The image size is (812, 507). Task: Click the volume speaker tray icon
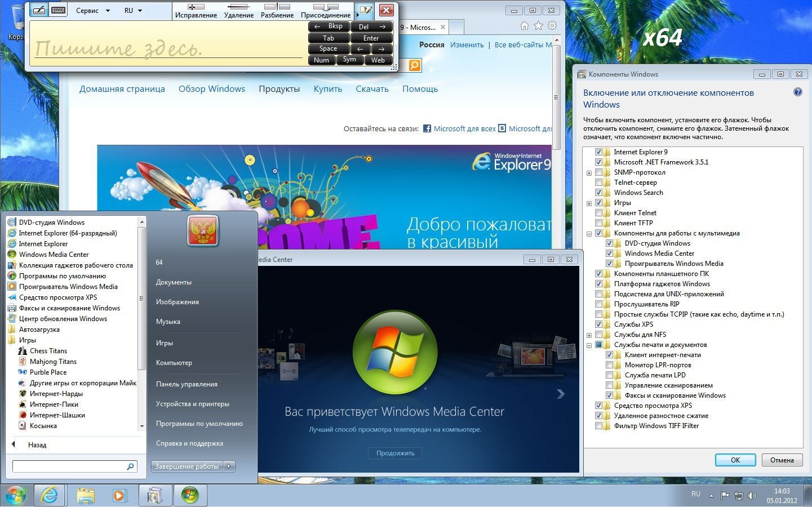coord(752,496)
